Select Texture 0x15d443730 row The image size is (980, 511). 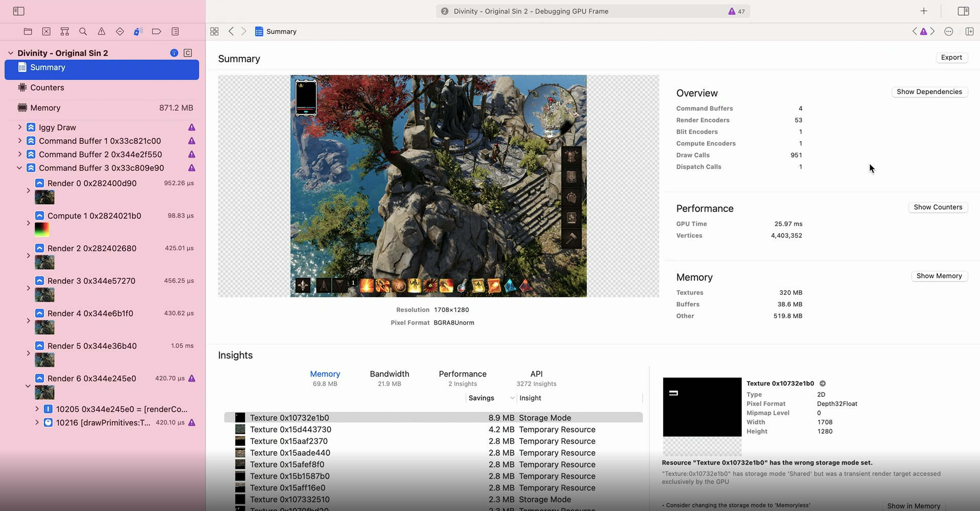click(x=433, y=430)
